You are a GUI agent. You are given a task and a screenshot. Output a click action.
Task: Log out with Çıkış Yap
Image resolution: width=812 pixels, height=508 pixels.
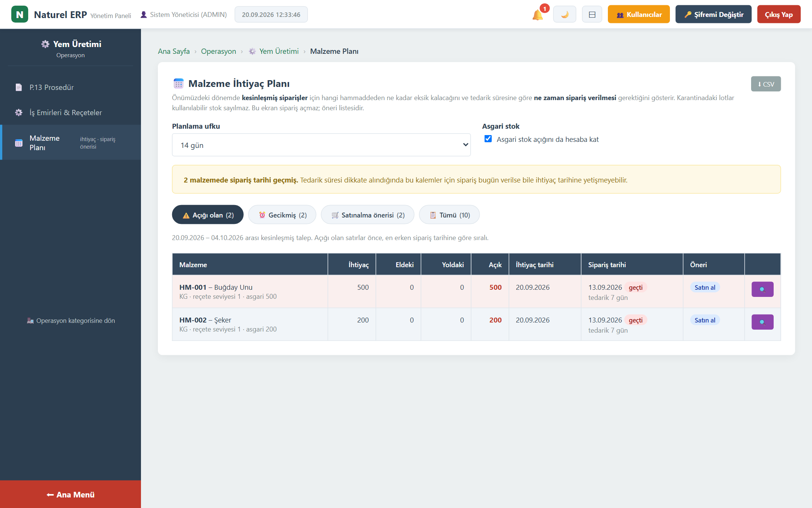(779, 14)
